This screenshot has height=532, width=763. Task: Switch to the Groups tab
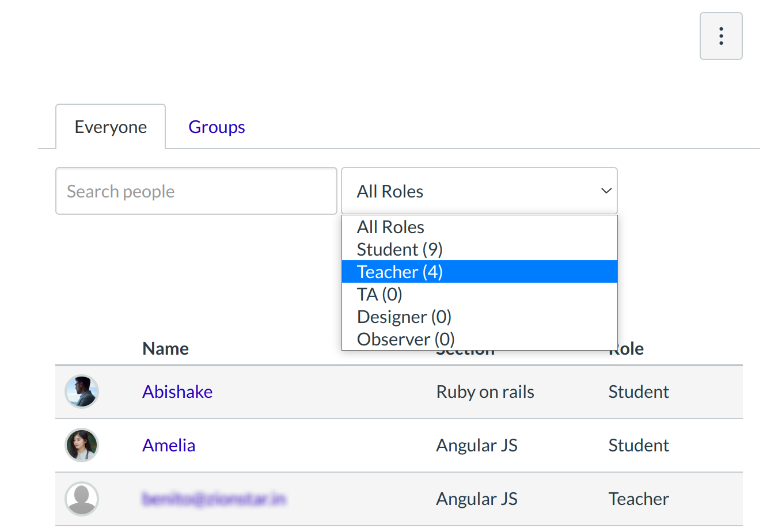[217, 127]
